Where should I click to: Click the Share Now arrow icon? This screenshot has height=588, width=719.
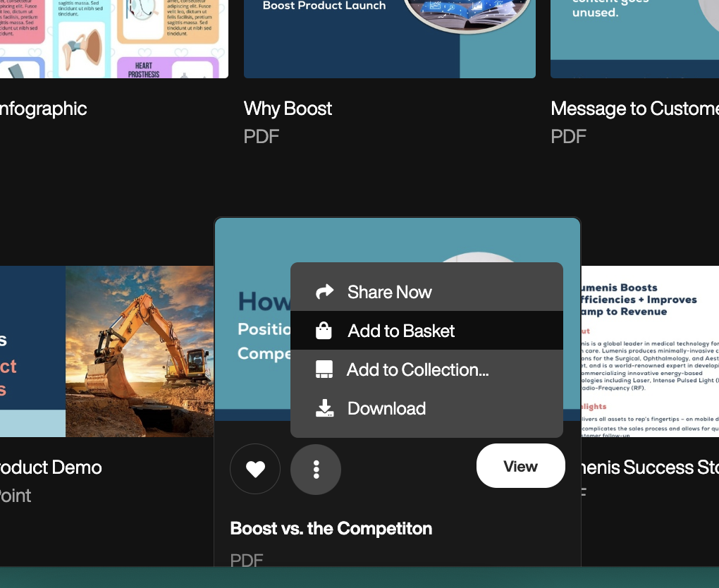click(x=324, y=292)
